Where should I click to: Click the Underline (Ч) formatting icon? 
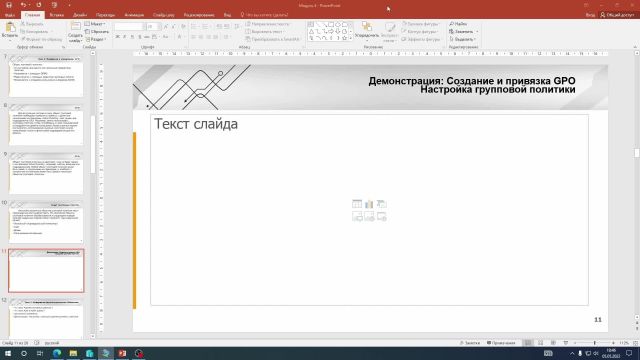[132, 37]
